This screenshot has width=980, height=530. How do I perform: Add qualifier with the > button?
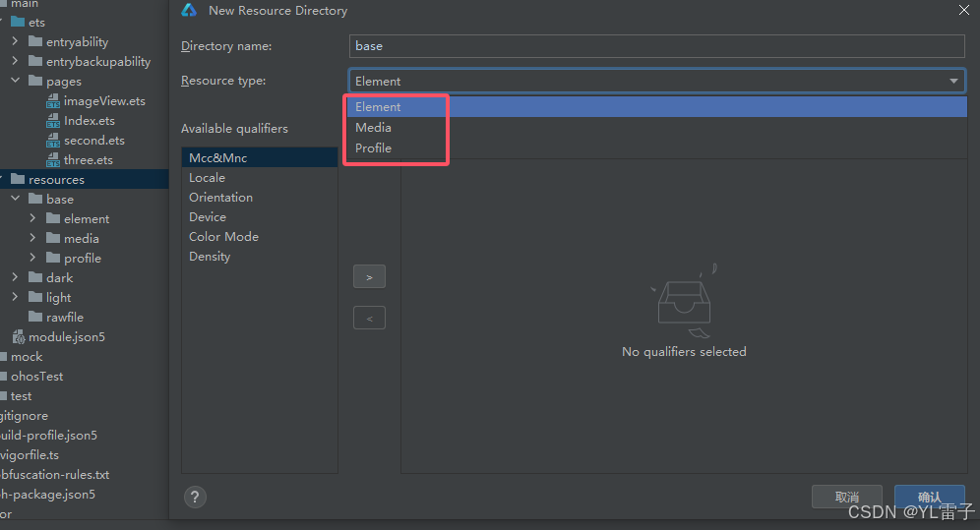pyautogui.click(x=369, y=276)
